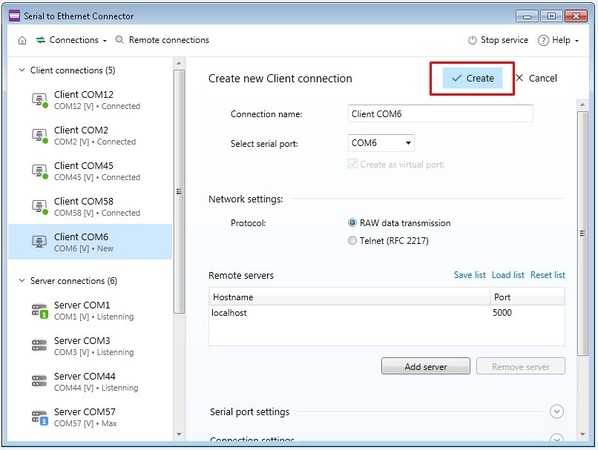
Task: Click the X icon beside Cancel
Action: (519, 78)
